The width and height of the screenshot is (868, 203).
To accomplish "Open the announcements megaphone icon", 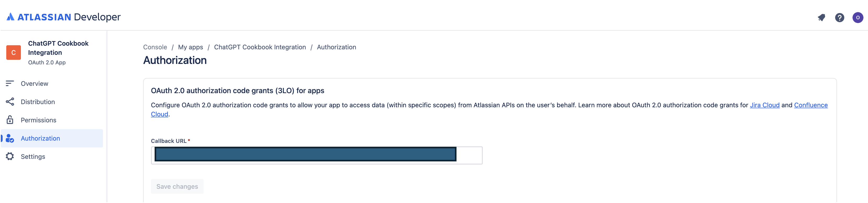I will [821, 18].
